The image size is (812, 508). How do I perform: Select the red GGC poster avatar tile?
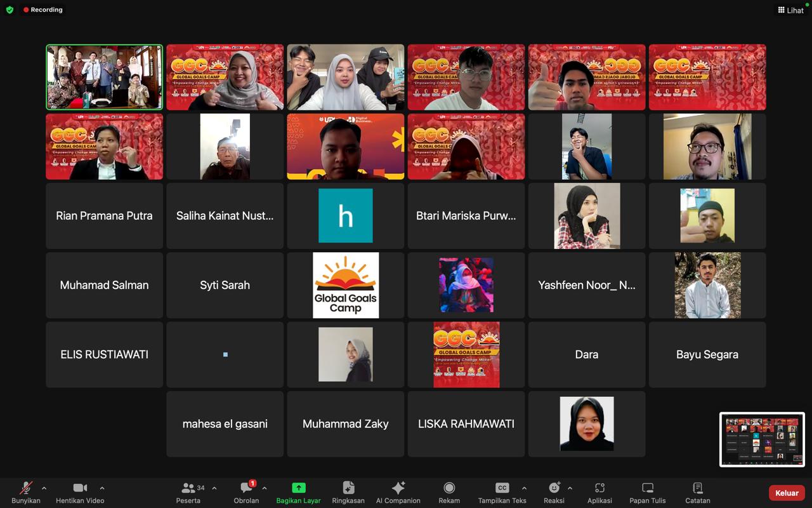point(466,354)
